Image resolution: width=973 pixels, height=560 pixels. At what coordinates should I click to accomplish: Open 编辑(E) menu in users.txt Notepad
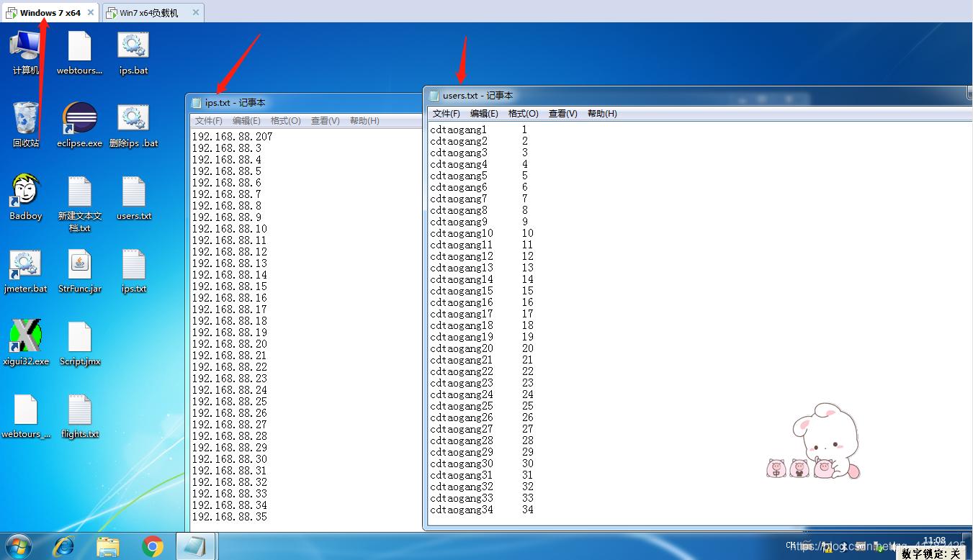pos(484,114)
